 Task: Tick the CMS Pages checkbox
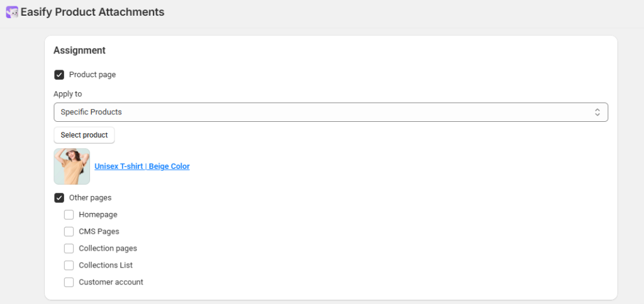point(69,231)
